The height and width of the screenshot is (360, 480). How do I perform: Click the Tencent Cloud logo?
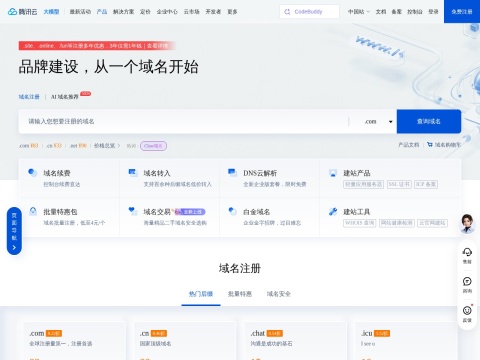[x=22, y=12]
